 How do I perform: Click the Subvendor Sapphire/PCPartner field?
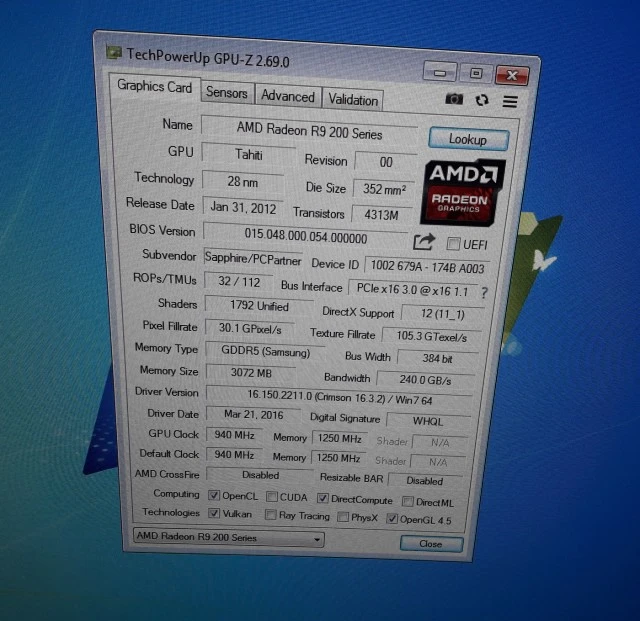253,258
